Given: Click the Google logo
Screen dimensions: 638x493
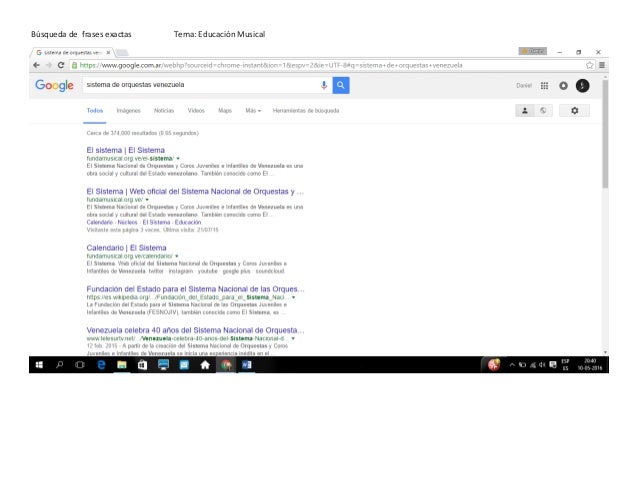Looking at the screenshot, I should coord(55,85).
